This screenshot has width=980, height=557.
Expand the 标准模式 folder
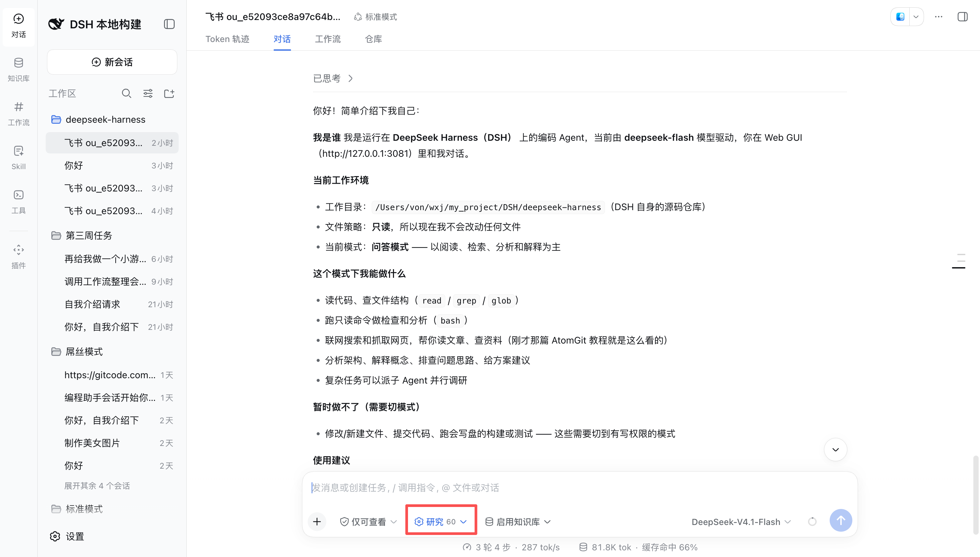point(112,509)
